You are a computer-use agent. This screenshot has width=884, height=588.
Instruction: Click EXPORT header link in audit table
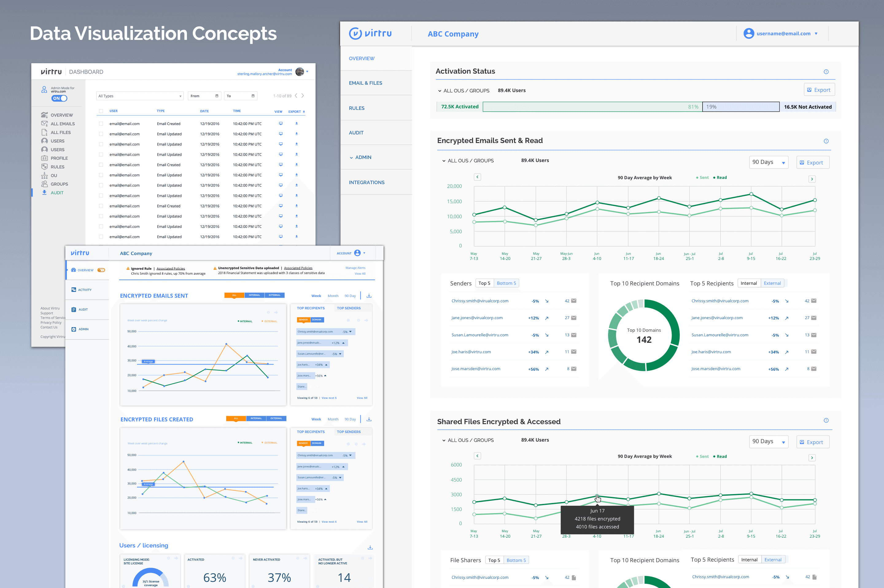296,111
